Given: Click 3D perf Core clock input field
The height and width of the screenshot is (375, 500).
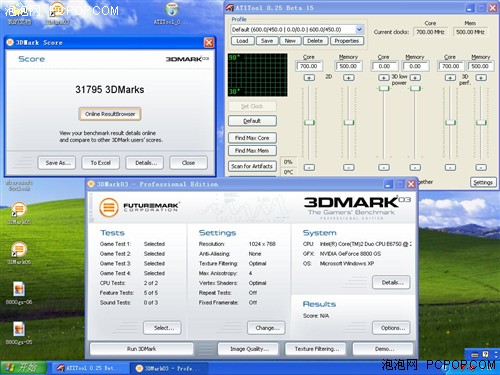Looking at the screenshot, I should (x=450, y=66).
